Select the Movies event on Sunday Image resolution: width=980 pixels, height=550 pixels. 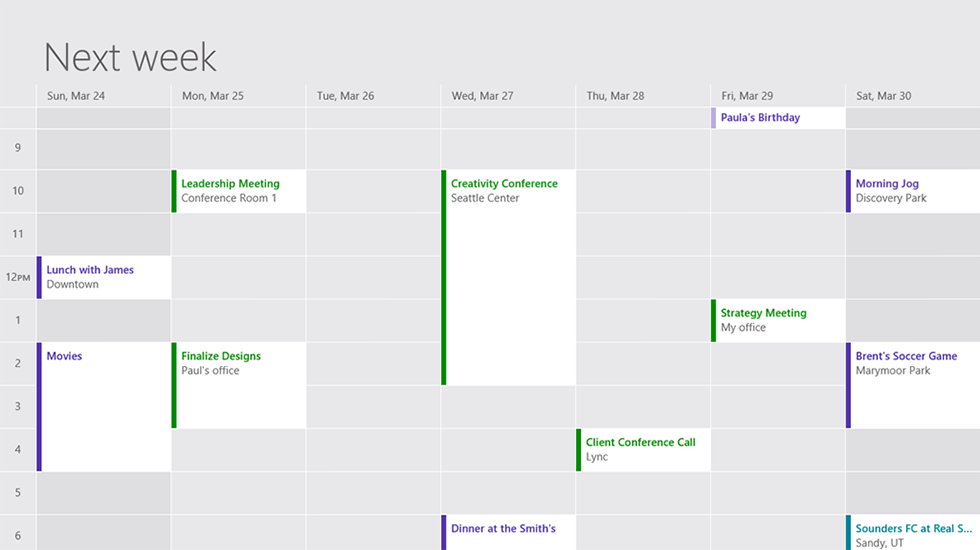pos(104,406)
